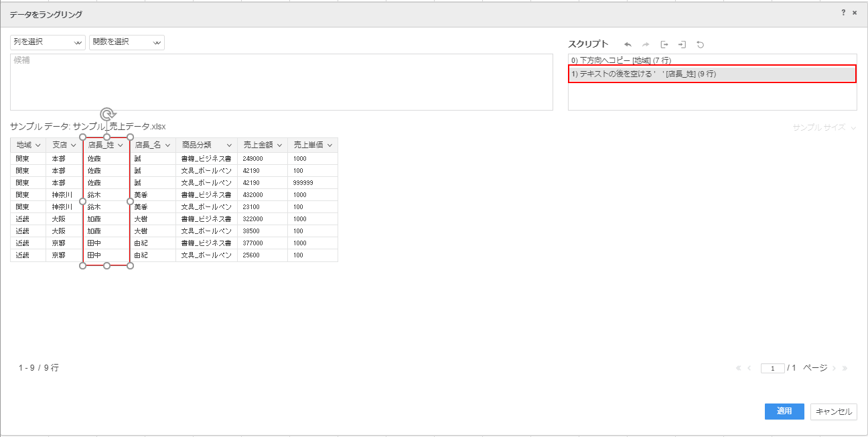Click 鈴木 in the 432000 row

point(106,195)
